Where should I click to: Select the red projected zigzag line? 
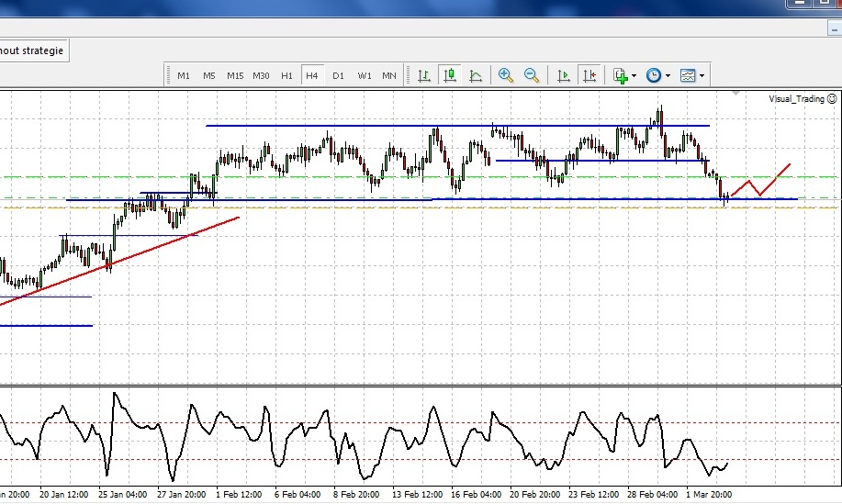760,181
